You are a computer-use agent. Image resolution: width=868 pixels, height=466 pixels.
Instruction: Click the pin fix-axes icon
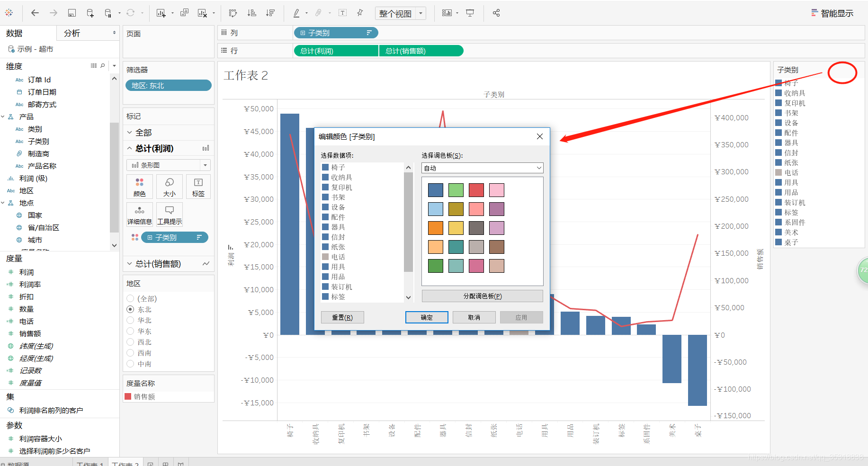[360, 13]
